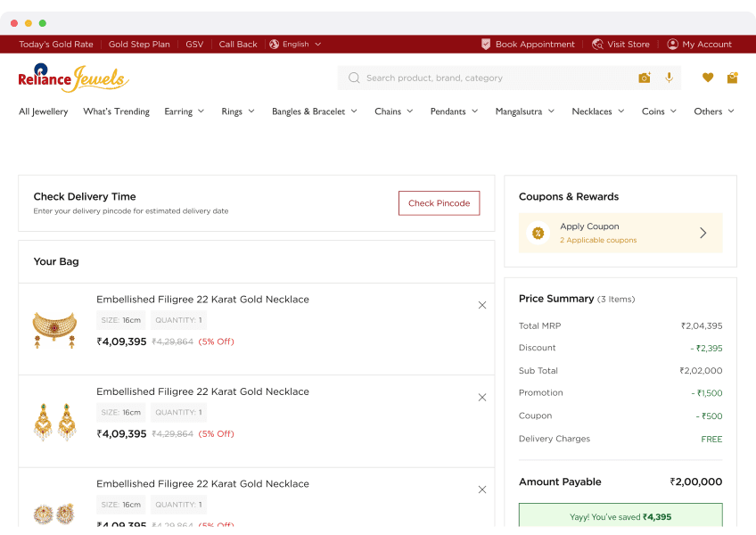
Task: Go to All Jewellery category
Action: [44, 111]
